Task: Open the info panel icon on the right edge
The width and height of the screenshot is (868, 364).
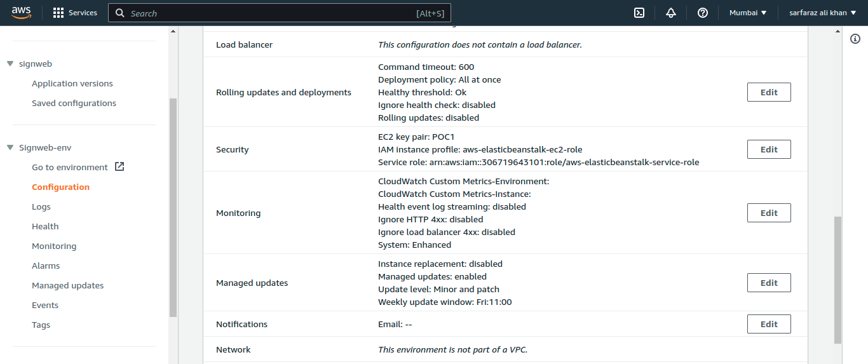Action: pos(855,39)
